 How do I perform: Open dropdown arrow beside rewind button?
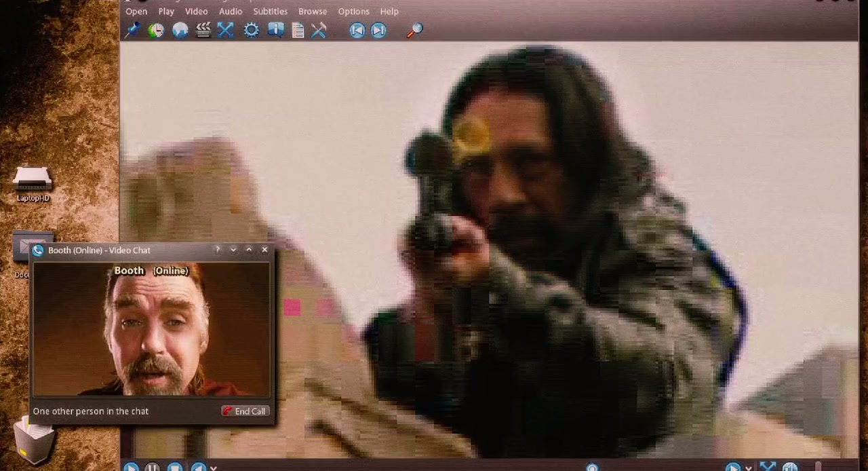(213, 468)
